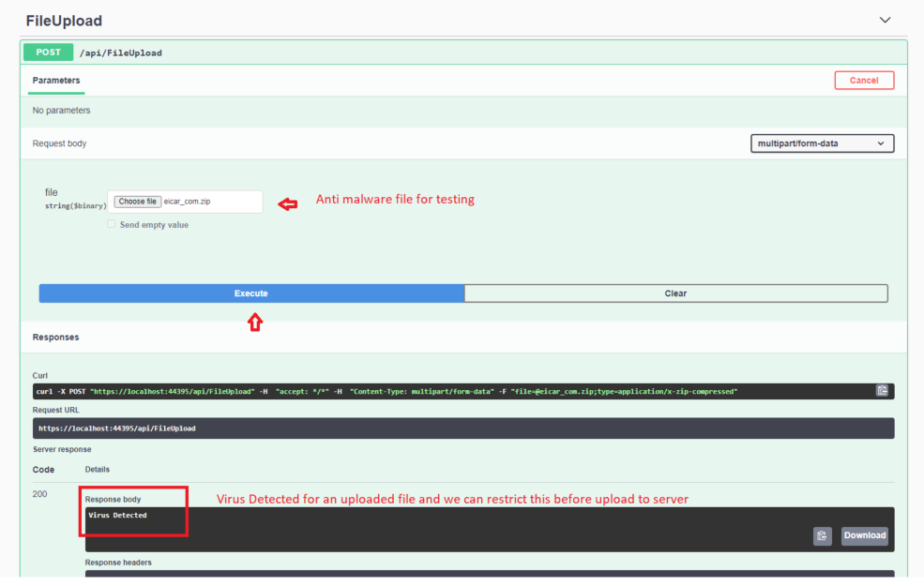Screen dimensions: 924x586
Task: Copy the response body to clipboard
Action: (822, 535)
